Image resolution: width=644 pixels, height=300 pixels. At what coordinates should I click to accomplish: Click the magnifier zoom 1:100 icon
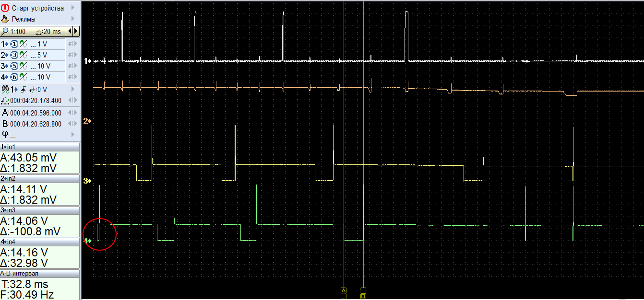(x=5, y=32)
